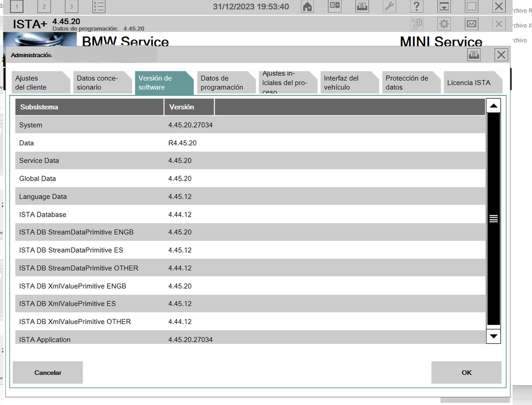Close the Administración dialog
This screenshot has height=405, width=532.
pos(501,55)
